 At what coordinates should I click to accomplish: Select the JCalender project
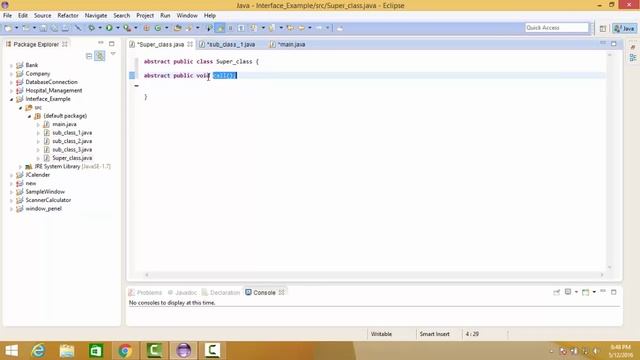click(38, 175)
